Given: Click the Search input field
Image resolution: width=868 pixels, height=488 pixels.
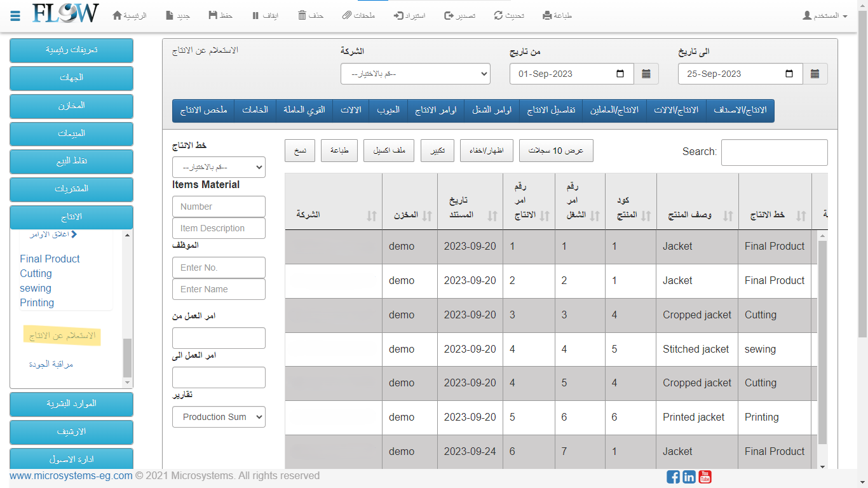Looking at the screenshot, I should tap(774, 152).
